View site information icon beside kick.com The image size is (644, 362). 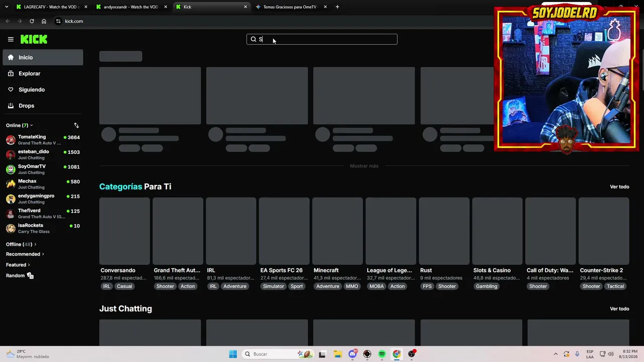coord(58,21)
